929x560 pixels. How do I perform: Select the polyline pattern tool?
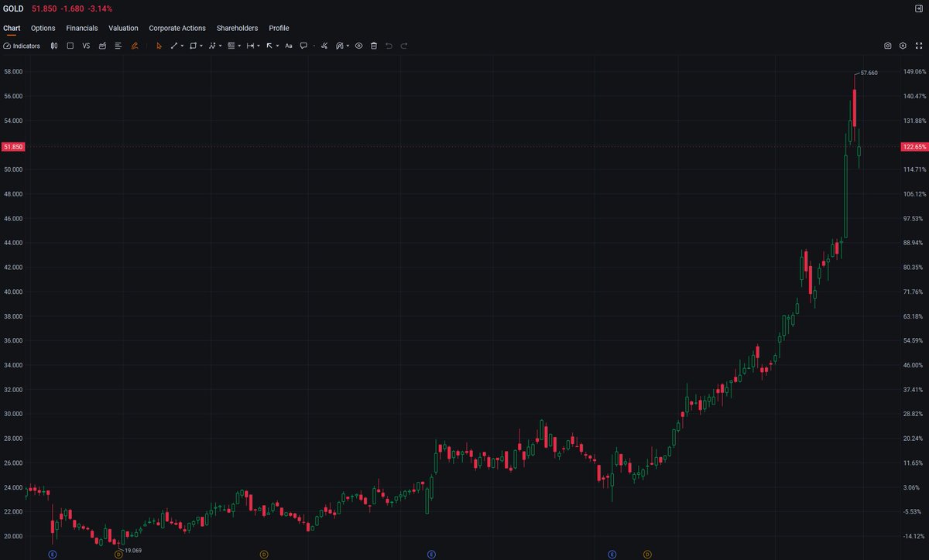[x=212, y=46]
